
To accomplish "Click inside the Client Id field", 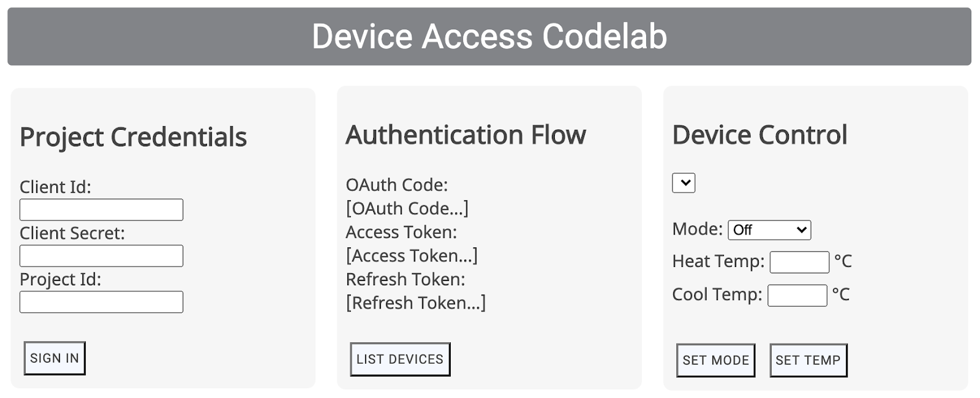I will 101,209.
